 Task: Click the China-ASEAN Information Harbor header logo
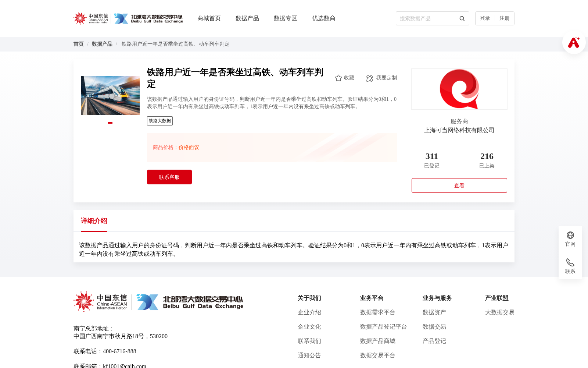pos(91,18)
